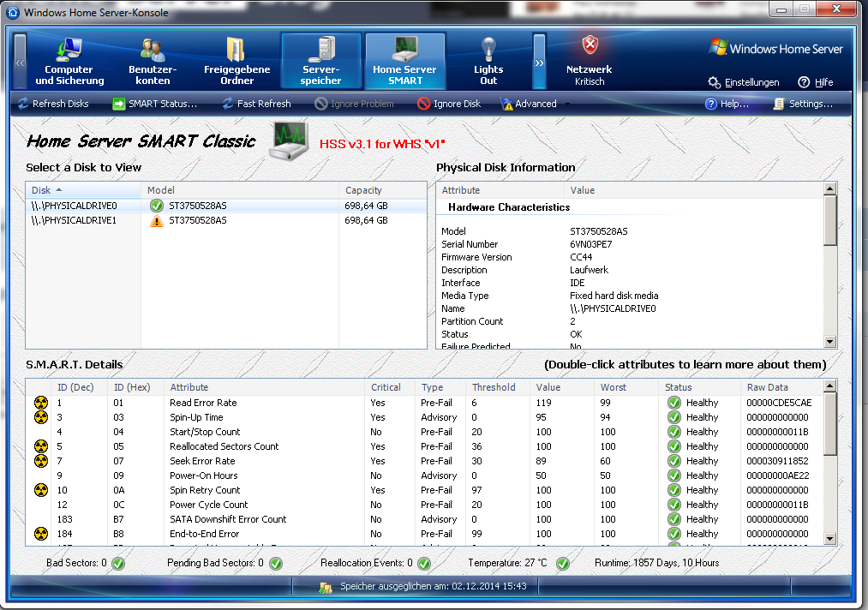Open the Computer und Sicherung tab
868x610 pixels.
click(x=69, y=62)
